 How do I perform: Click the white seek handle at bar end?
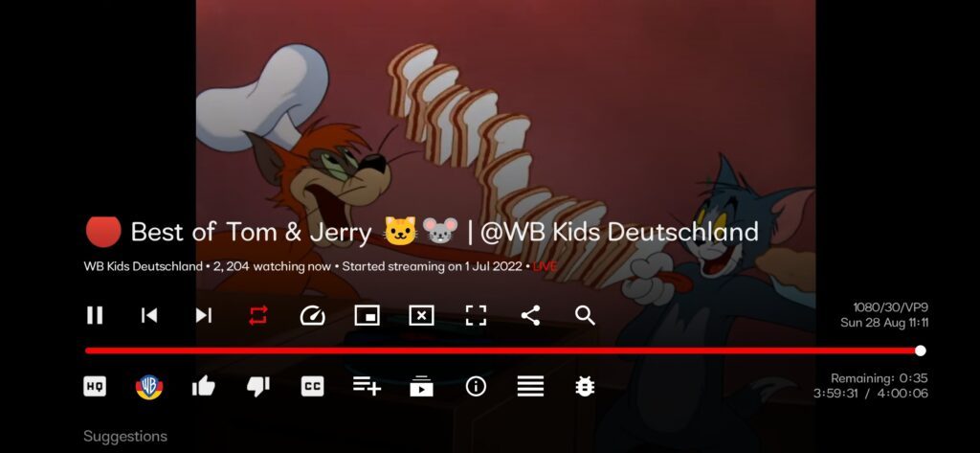click(x=920, y=351)
